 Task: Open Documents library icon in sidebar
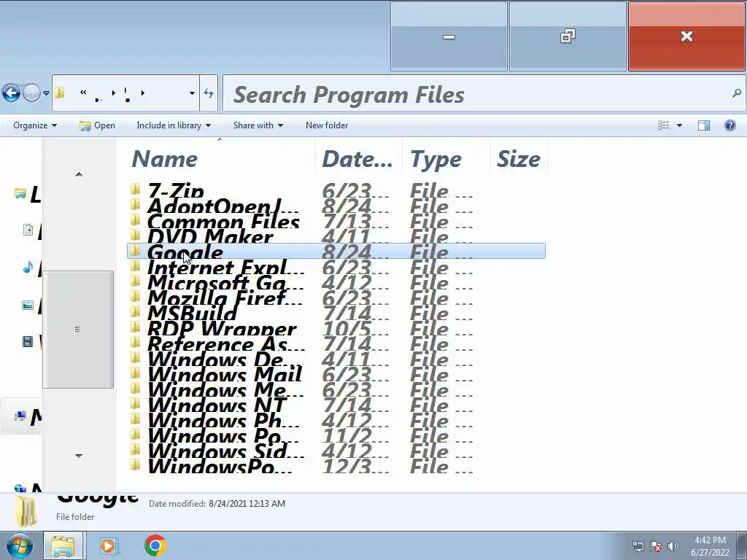(x=28, y=230)
